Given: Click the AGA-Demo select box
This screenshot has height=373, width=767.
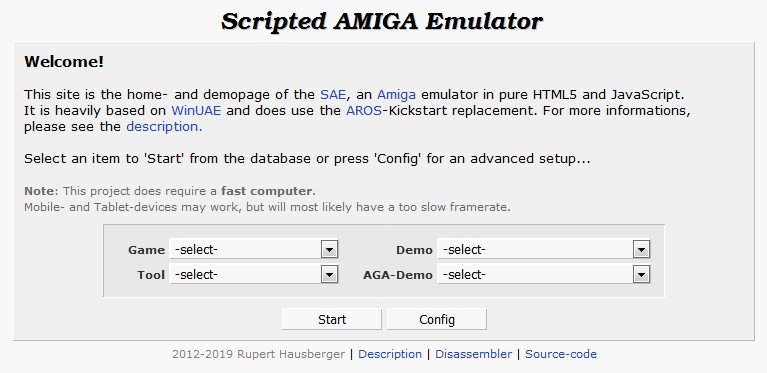Looking at the screenshot, I should (543, 275).
